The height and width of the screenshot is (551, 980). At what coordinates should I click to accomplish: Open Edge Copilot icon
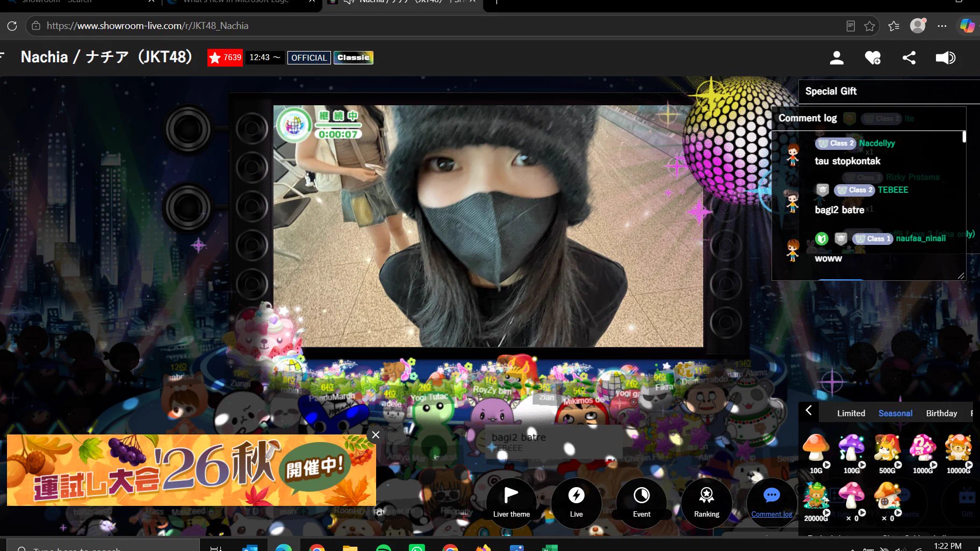pos(967,26)
